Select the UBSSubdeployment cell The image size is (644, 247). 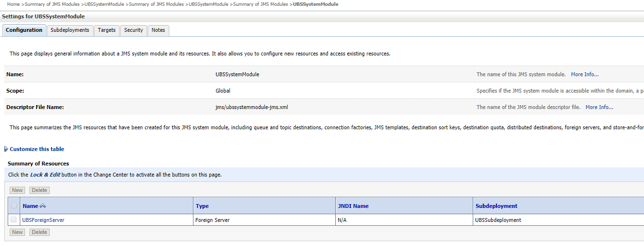(x=558, y=220)
